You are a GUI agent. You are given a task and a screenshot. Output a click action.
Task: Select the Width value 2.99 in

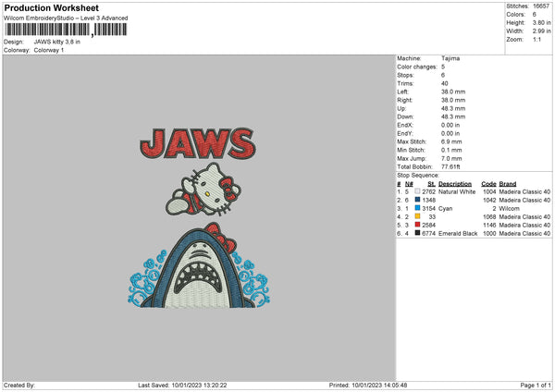coord(541,31)
